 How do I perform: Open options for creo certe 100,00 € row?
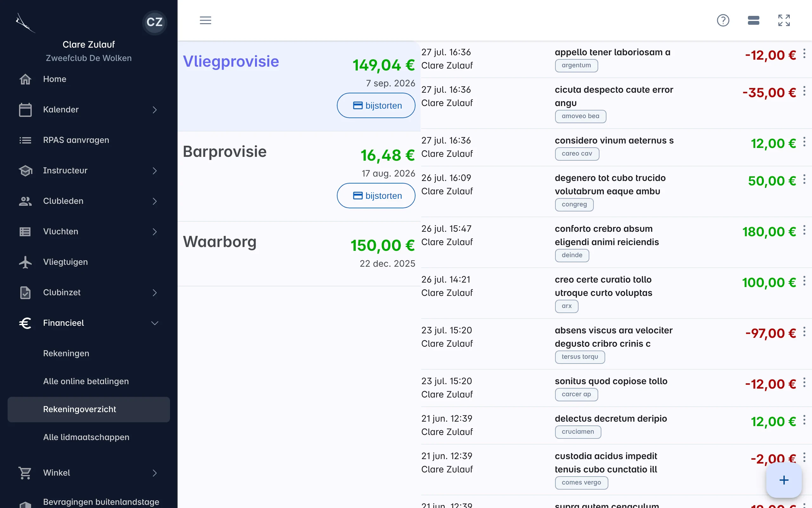click(x=804, y=281)
